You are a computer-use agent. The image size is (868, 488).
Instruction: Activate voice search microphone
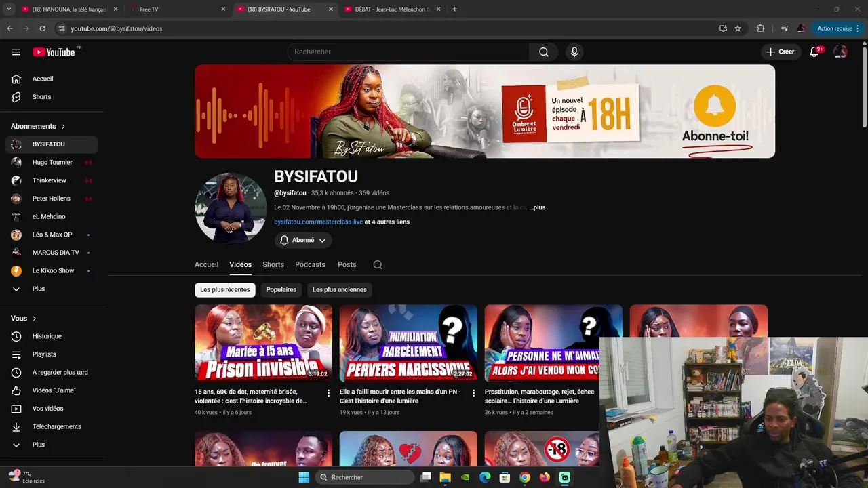pos(574,52)
